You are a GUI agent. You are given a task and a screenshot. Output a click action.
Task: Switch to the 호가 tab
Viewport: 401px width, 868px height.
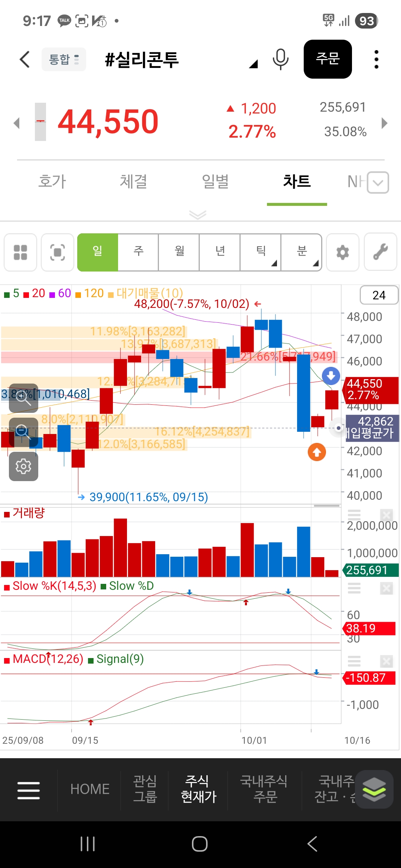pos(52,182)
